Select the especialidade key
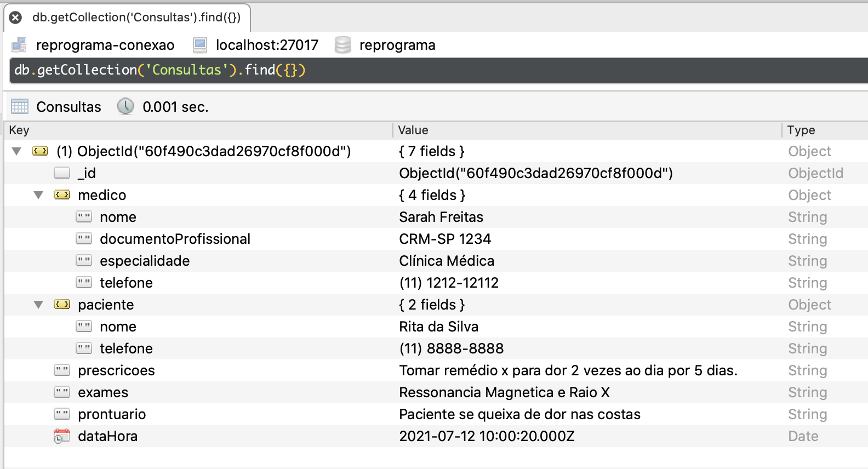Image resolution: width=868 pixels, height=469 pixels. pyautogui.click(x=145, y=261)
